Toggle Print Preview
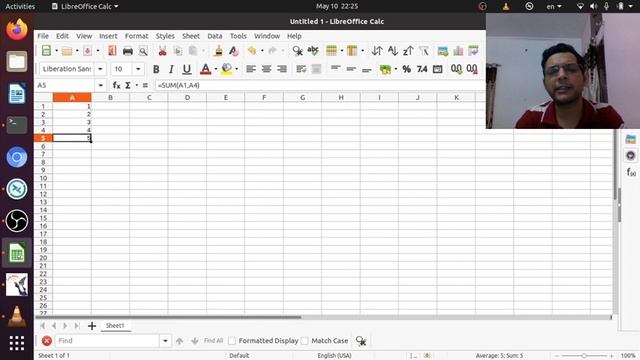This screenshot has height=360, width=640. [143, 51]
